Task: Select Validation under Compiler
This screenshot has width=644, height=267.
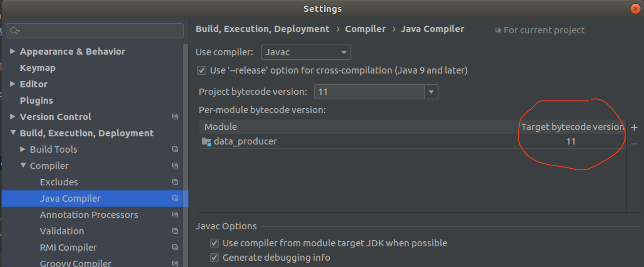Action: tap(62, 231)
